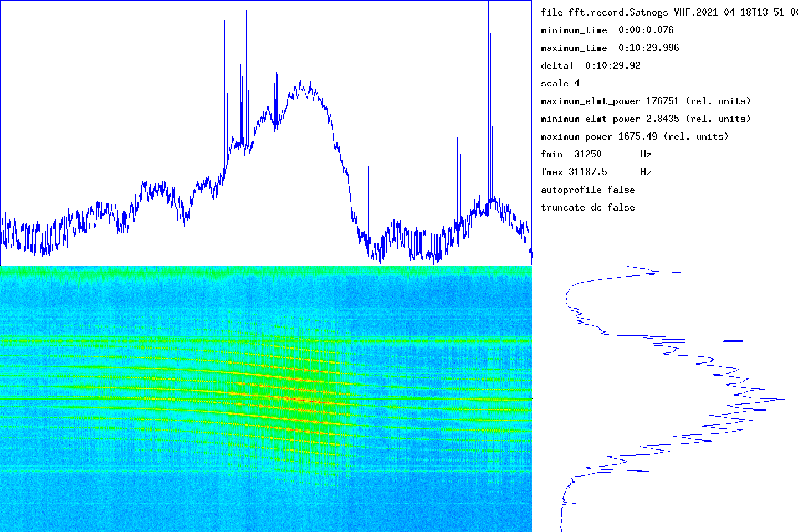This screenshot has width=798, height=532.
Task: Select the minimum_time 0:00:0.076 line
Action: pos(607,30)
